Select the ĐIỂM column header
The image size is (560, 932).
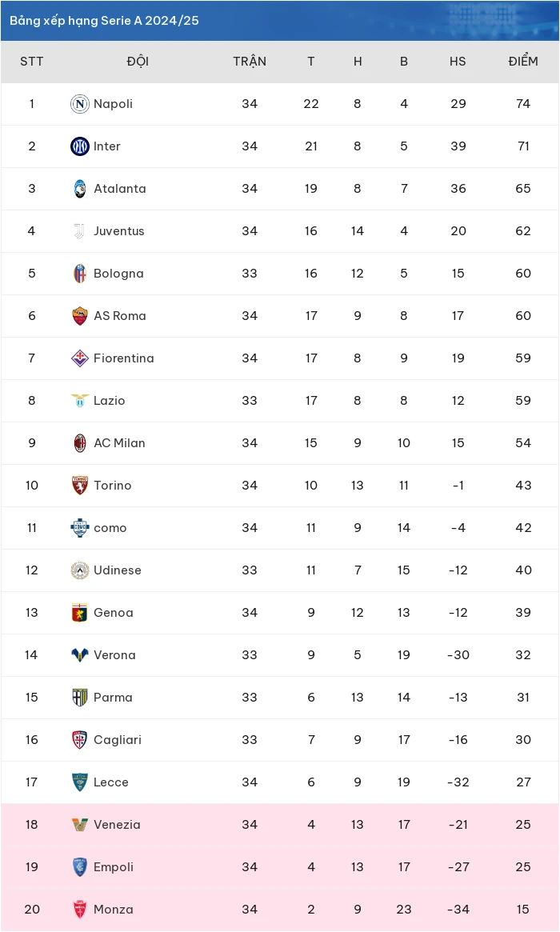pyautogui.click(x=523, y=62)
